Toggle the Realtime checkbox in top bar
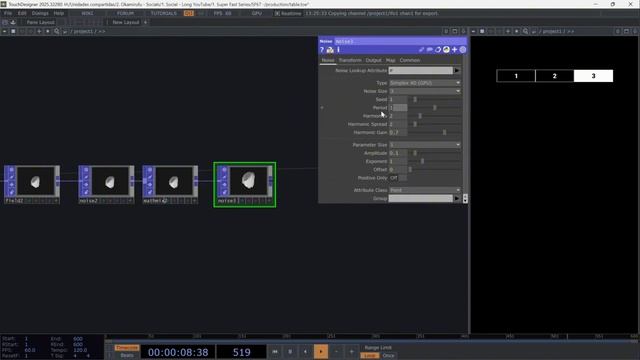Viewport: 640px width, 360px height. pyautogui.click(x=277, y=13)
